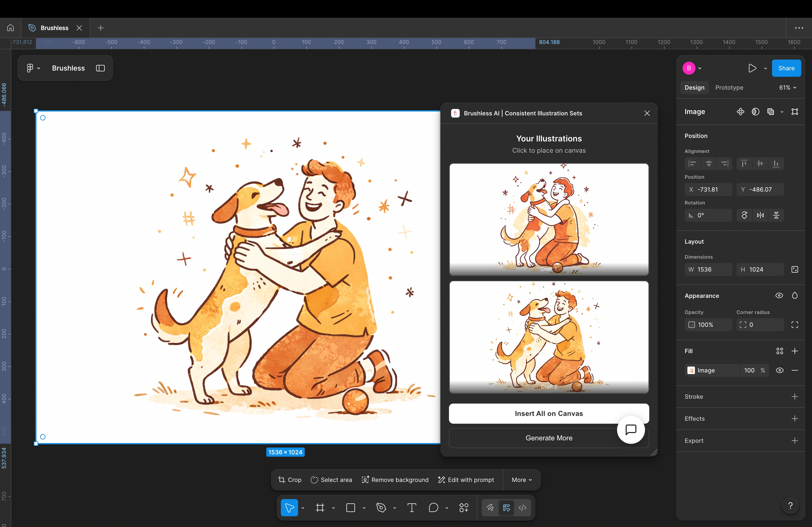Image resolution: width=812 pixels, height=527 pixels.
Task: Switch to the Prototype tab
Action: point(729,87)
